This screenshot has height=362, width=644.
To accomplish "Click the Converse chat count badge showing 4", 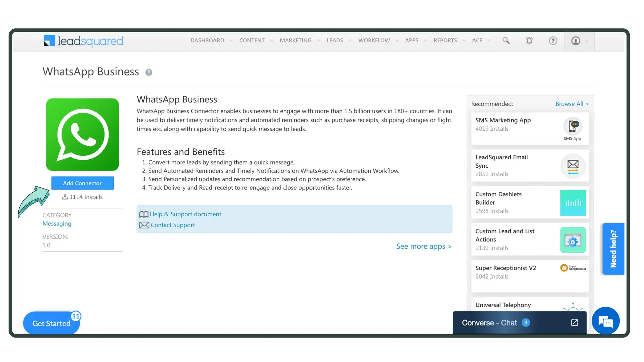I will point(526,322).
